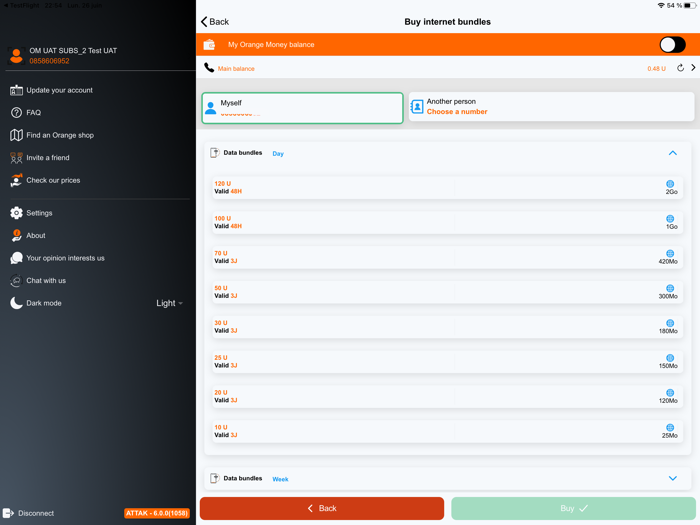Click the Find an Orange shop map icon
Image resolution: width=700 pixels, height=525 pixels.
16,135
